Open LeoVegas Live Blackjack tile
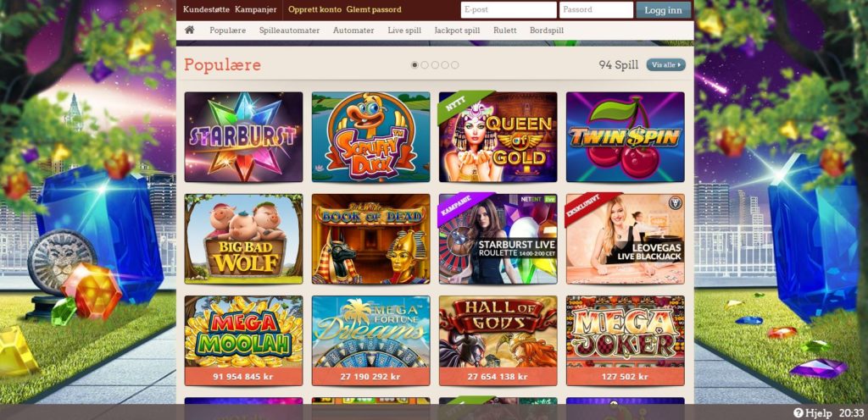Viewport: 868px width, 420px height. (x=626, y=239)
